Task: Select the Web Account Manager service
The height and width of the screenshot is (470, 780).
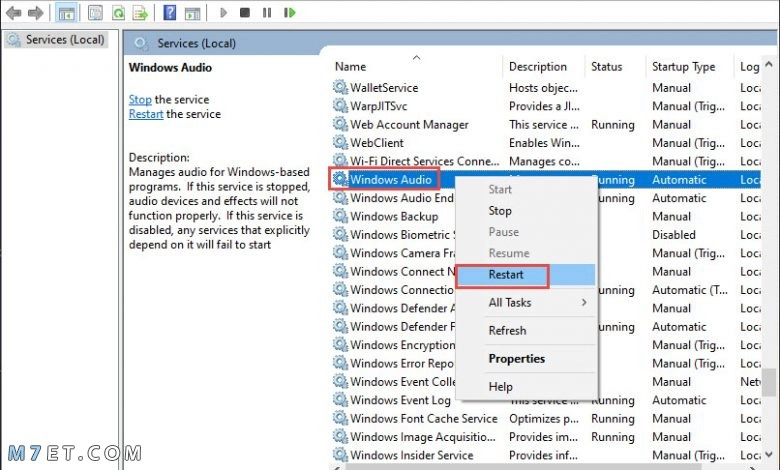Action: [409, 124]
